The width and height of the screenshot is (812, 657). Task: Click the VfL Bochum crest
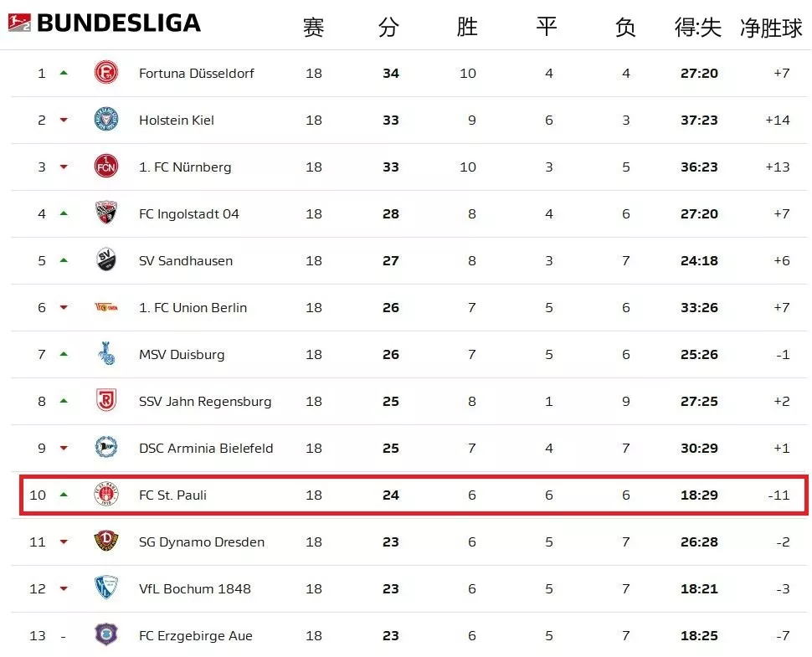106,588
